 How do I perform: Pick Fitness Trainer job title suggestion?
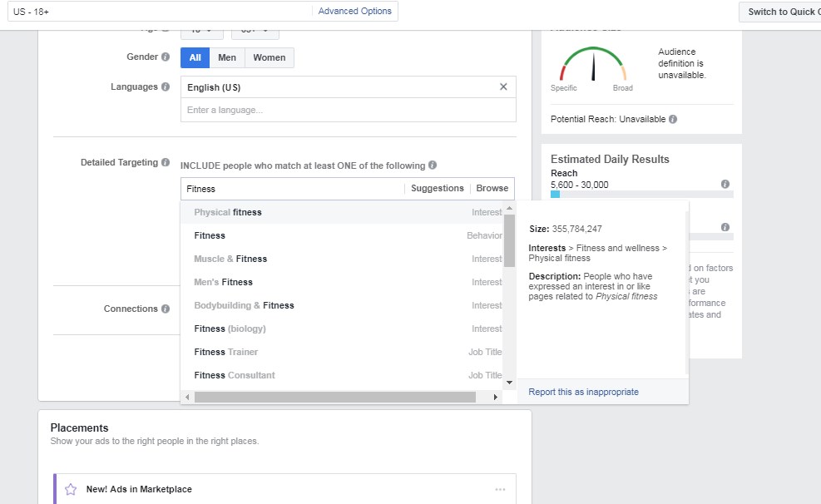coord(226,352)
